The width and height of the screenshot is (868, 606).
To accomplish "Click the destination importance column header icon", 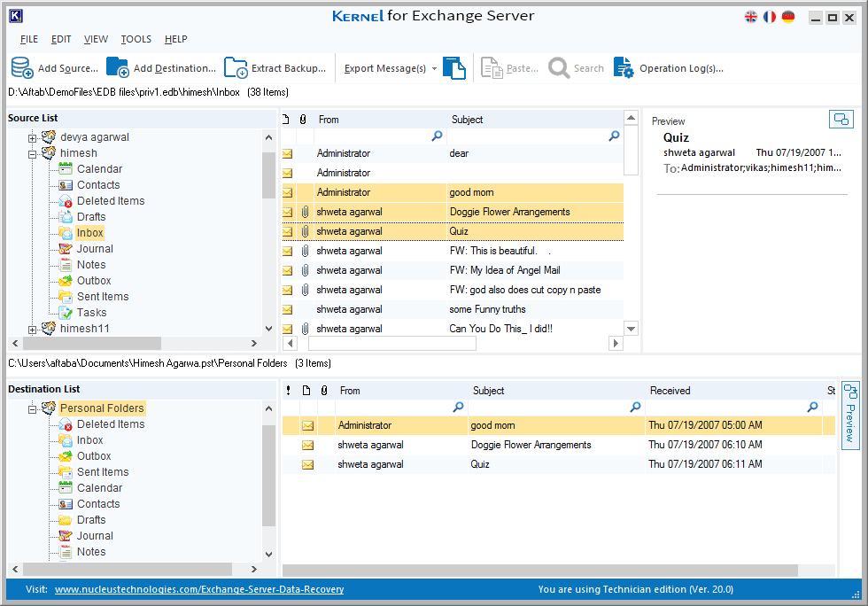I will click(x=289, y=391).
